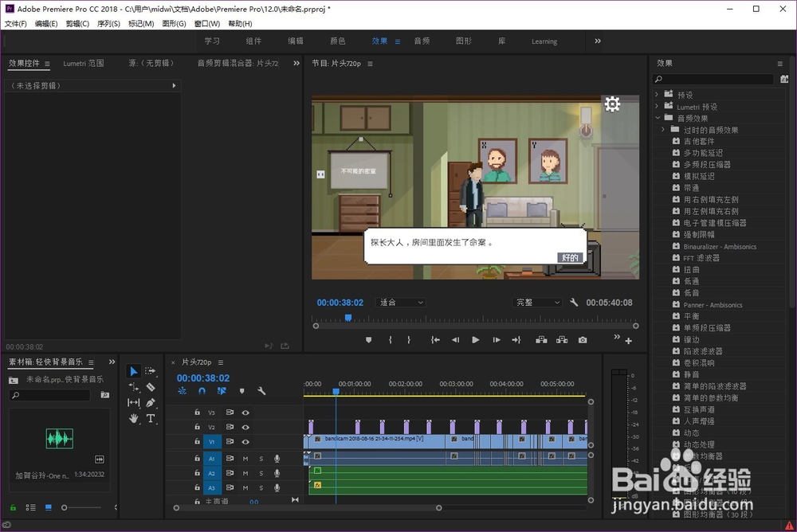Image resolution: width=797 pixels, height=532 pixels.
Task: Switch media bin to list view
Action: pos(30,507)
